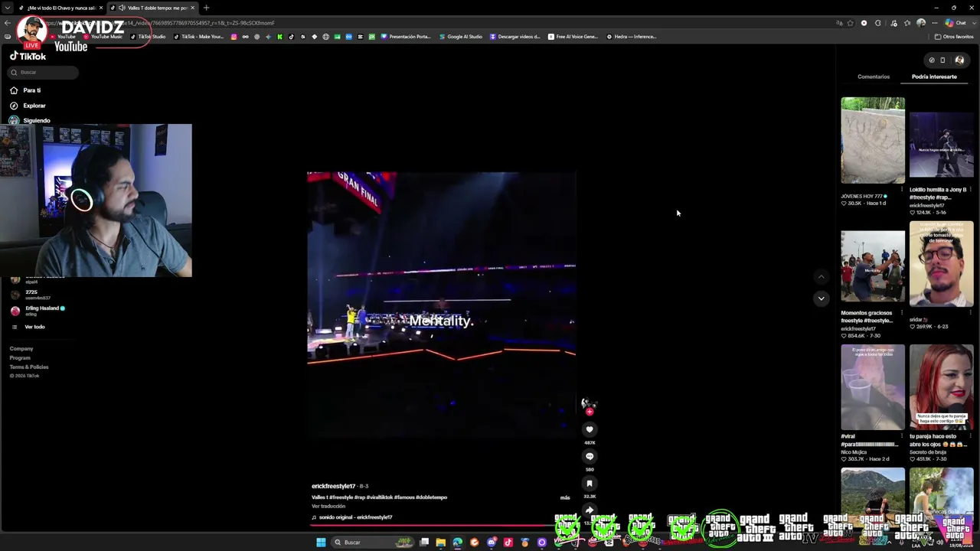
Task: Open YouTube Music bookmark
Action: click(103, 37)
